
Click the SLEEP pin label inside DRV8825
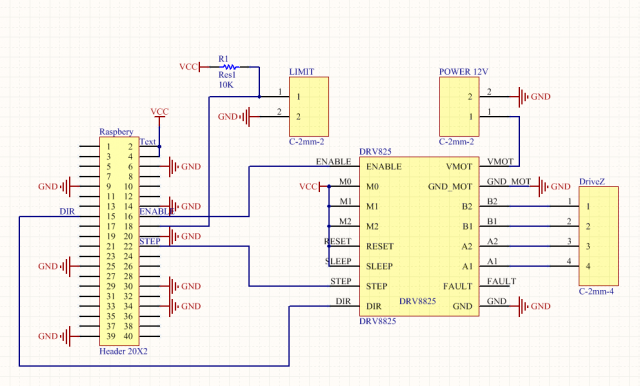[x=379, y=266]
